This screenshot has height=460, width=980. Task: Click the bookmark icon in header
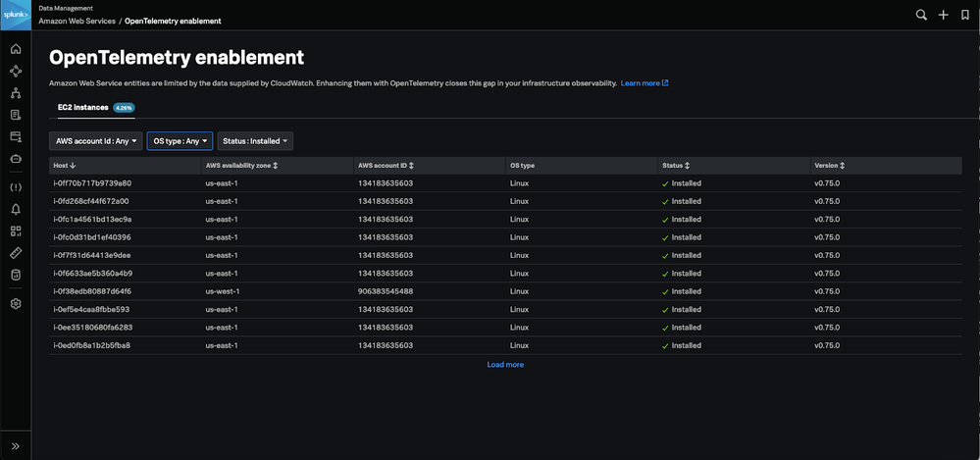point(965,15)
